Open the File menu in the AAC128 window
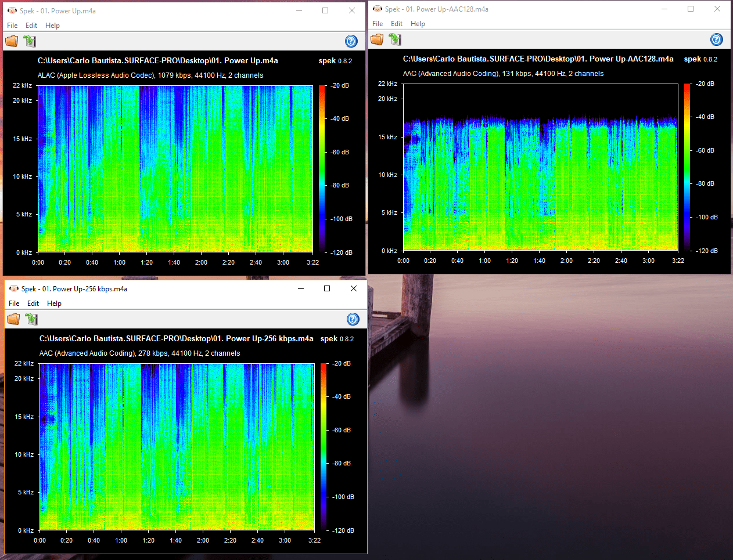This screenshot has height=560, width=733. 377,23
